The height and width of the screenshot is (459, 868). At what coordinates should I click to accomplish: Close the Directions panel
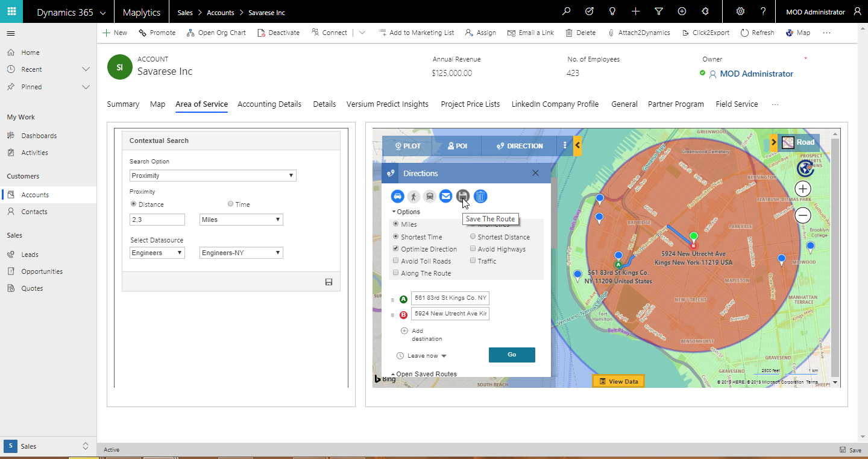click(x=535, y=173)
